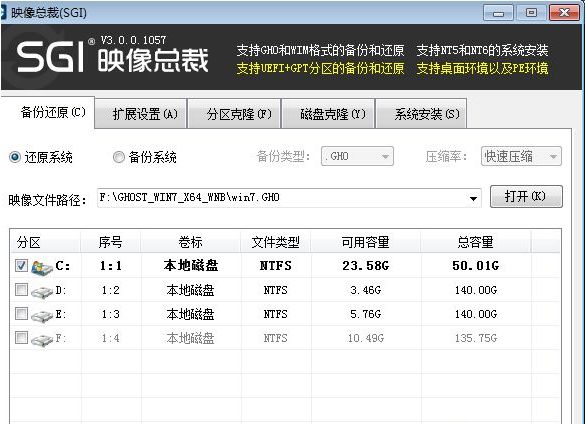Image resolution: width=585 pixels, height=424 pixels.
Task: Click the F: drive disk icon
Action: [41, 340]
